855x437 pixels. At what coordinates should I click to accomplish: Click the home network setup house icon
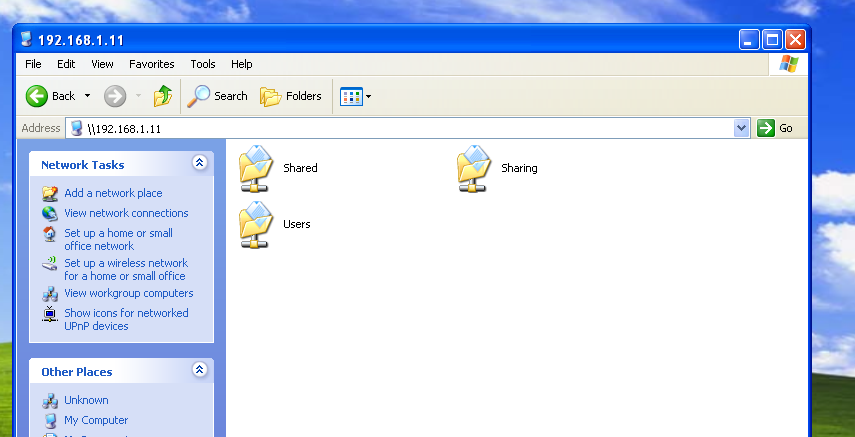pos(50,234)
